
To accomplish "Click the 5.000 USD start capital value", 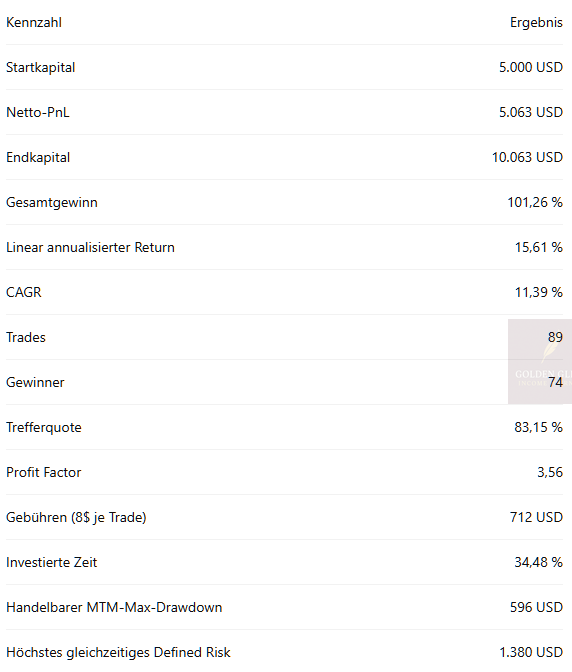I will (530, 67).
